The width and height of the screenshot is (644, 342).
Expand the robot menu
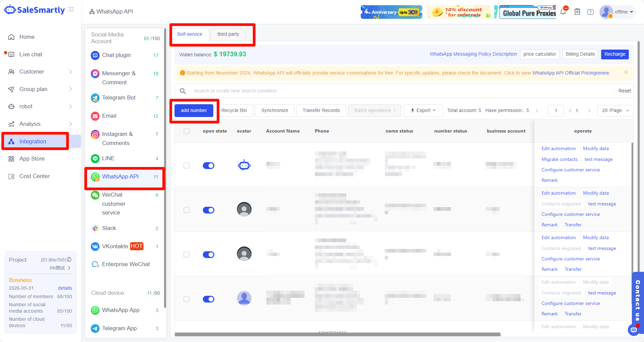pyautogui.click(x=41, y=107)
